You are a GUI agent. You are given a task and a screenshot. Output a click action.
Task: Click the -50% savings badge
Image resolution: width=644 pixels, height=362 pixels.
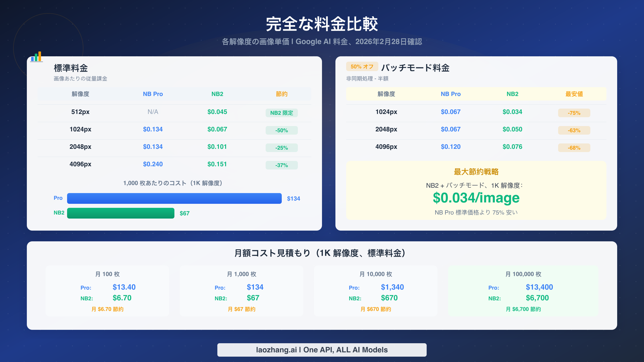tap(281, 130)
